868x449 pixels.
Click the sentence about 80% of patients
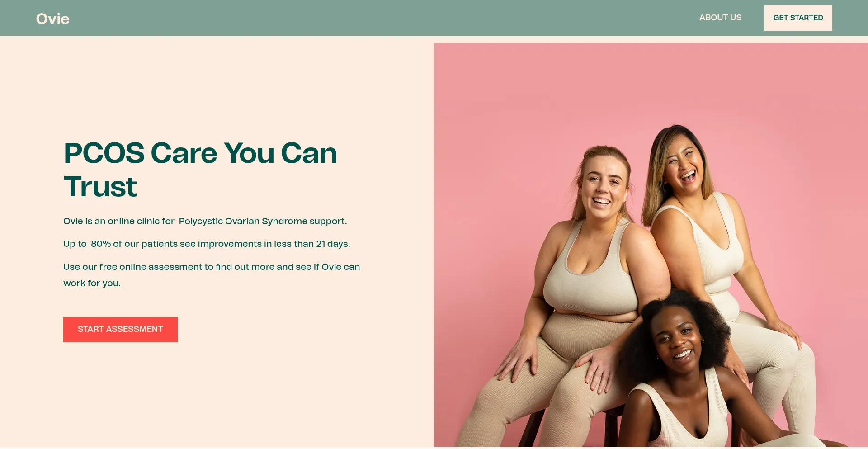tap(207, 244)
